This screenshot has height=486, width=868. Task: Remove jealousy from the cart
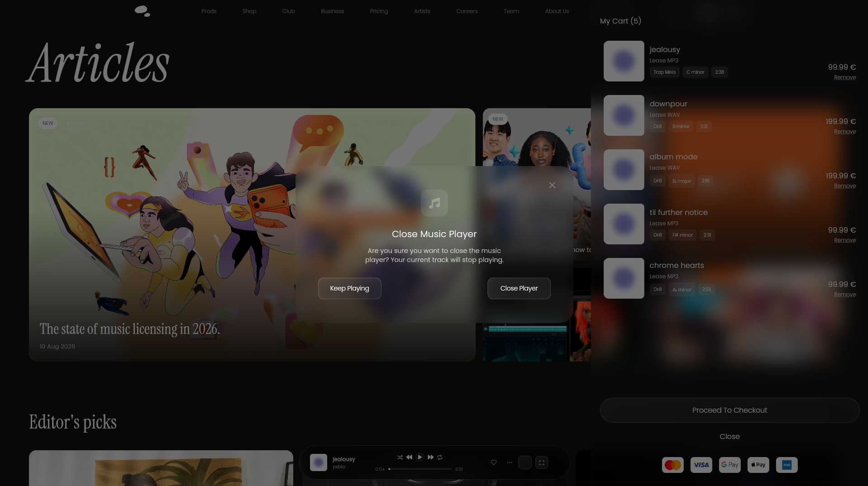(x=845, y=77)
